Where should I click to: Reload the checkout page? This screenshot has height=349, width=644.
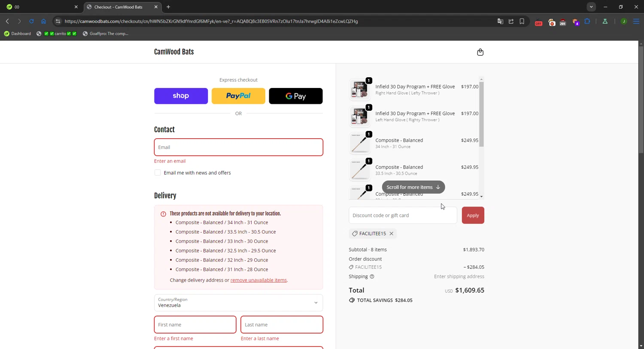[x=31, y=21]
